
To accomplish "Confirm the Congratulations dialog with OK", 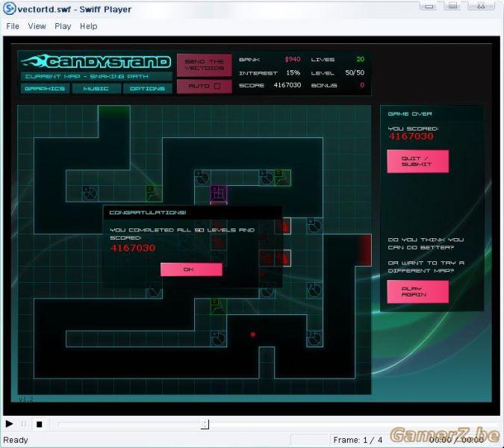I will 191,270.
